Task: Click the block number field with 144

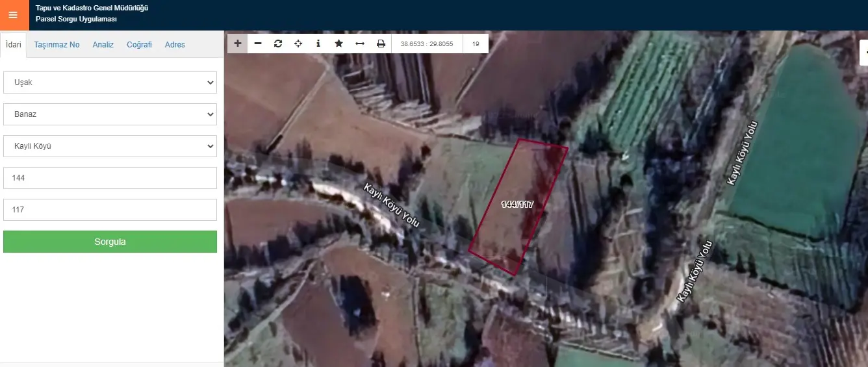Action: 110,178
